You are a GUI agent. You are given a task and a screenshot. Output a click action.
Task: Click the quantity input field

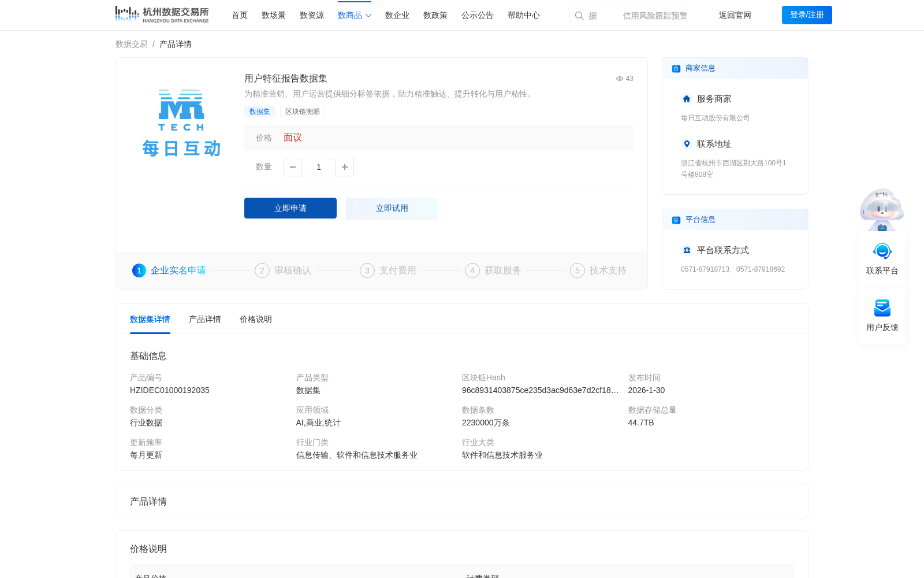click(319, 167)
